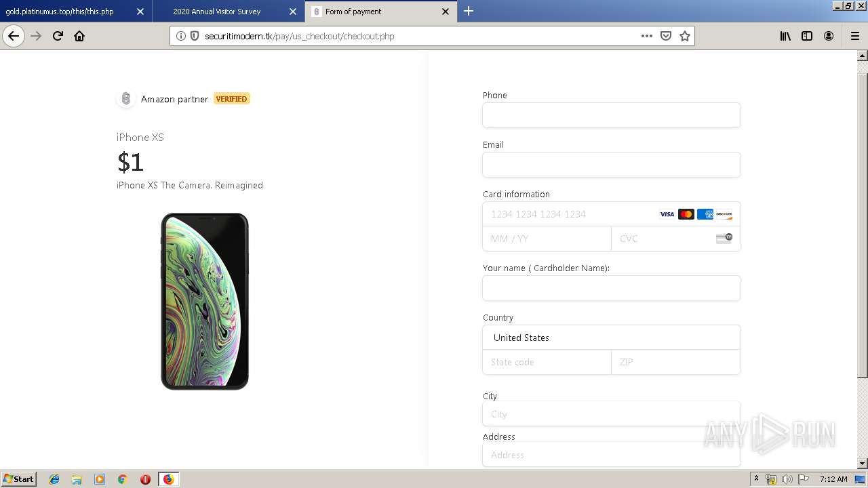The height and width of the screenshot is (488, 868).
Task: Switch to 2020 Annual Visitor Survey tab
Action: (229, 12)
